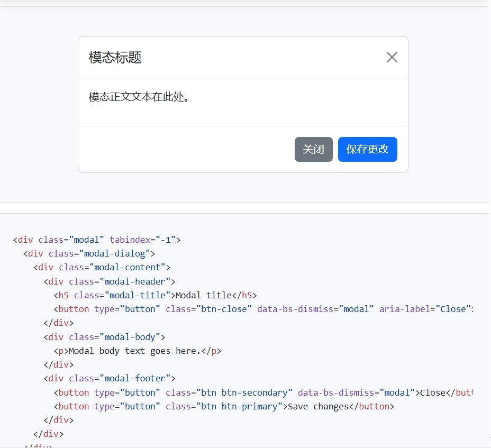Screen dimensions: 491x448
Task: Click the h5 class="modal-title" code line
Action: tap(156, 295)
